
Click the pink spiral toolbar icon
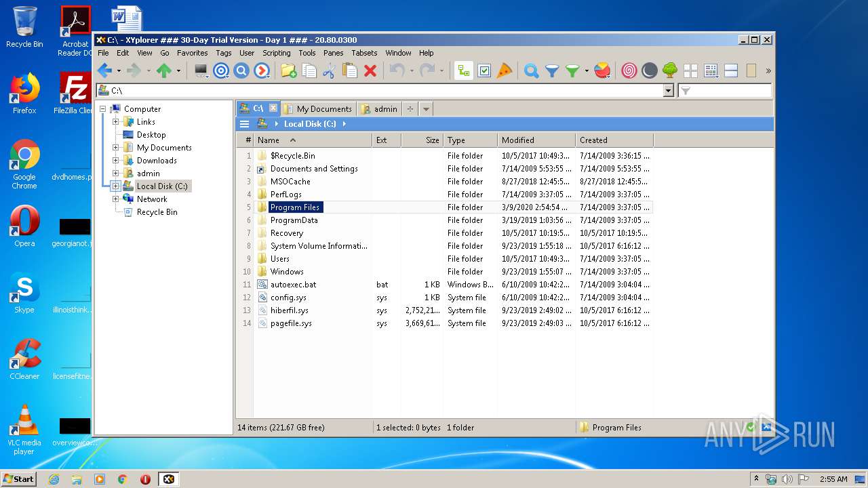coord(629,70)
